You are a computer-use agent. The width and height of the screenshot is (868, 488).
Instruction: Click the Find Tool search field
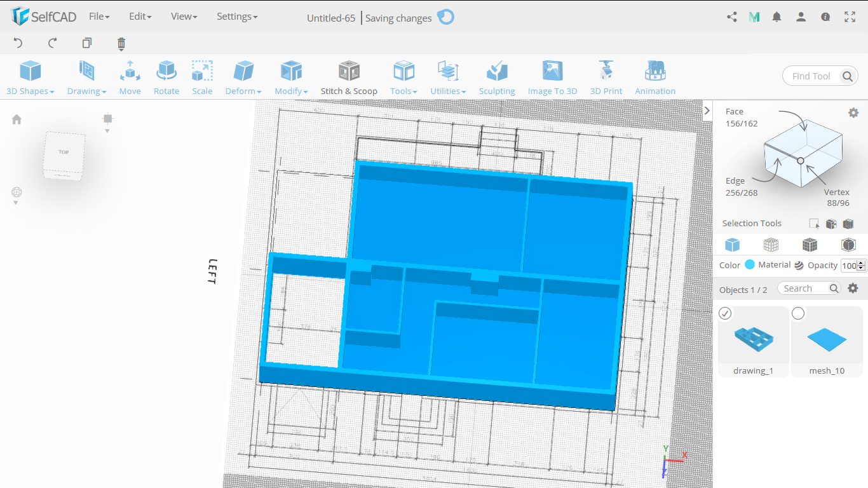pyautogui.click(x=811, y=76)
